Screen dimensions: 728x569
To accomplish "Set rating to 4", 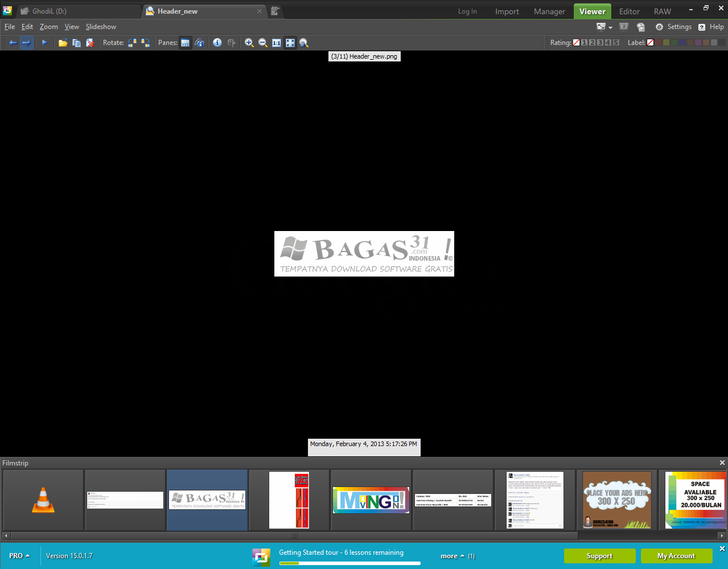I will [608, 43].
